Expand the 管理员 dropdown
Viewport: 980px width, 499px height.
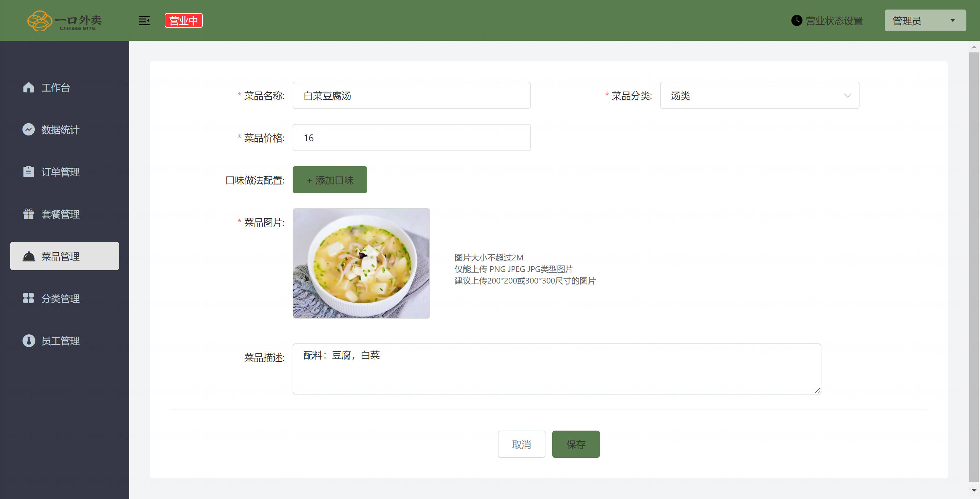coord(925,20)
